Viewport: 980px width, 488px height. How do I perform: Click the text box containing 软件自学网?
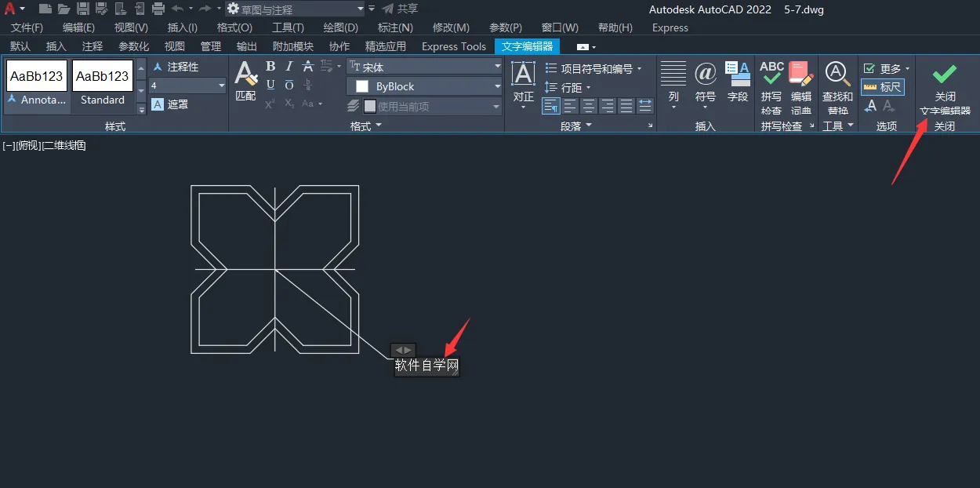point(426,366)
